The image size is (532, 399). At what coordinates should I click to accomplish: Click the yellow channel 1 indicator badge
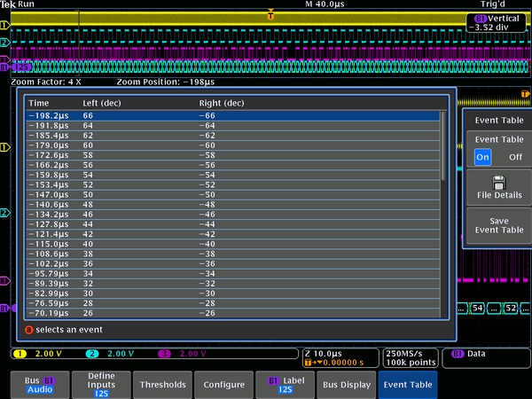18,353
